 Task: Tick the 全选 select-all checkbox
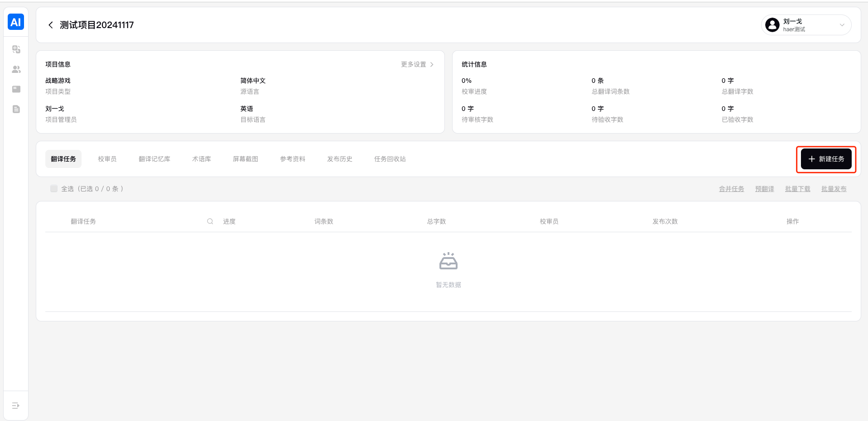tap(54, 189)
